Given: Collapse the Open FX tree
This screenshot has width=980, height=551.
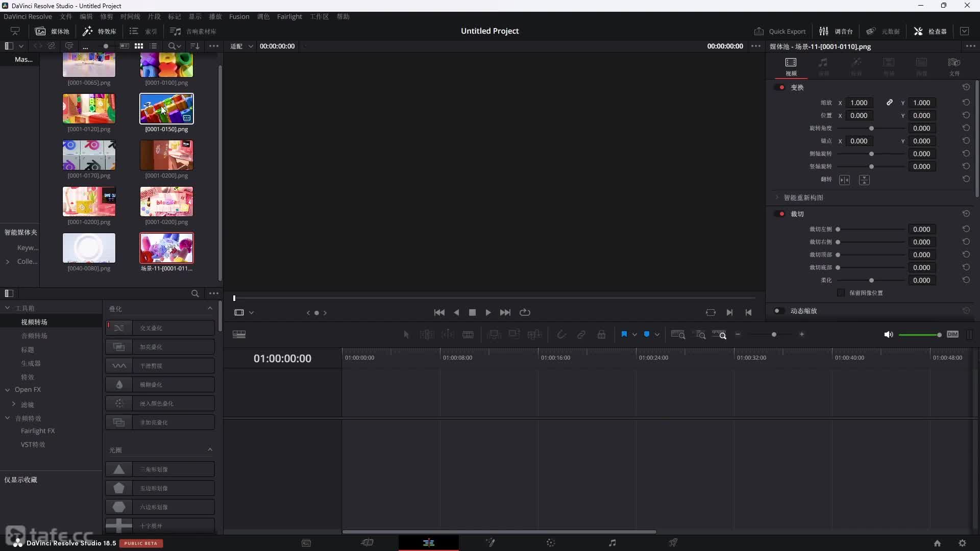Looking at the screenshot, I should 8,390.
